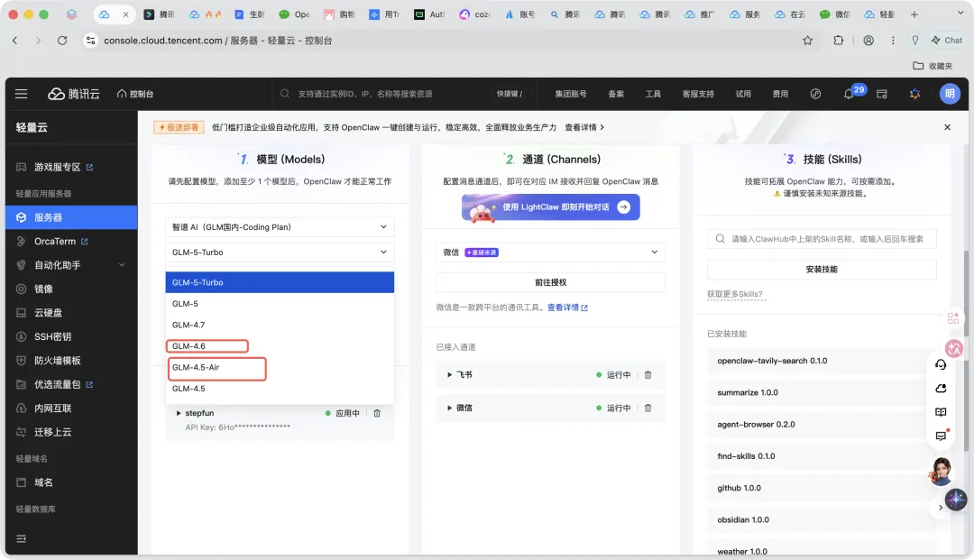
Task: Open the user avatar 明
Action: click(x=949, y=94)
